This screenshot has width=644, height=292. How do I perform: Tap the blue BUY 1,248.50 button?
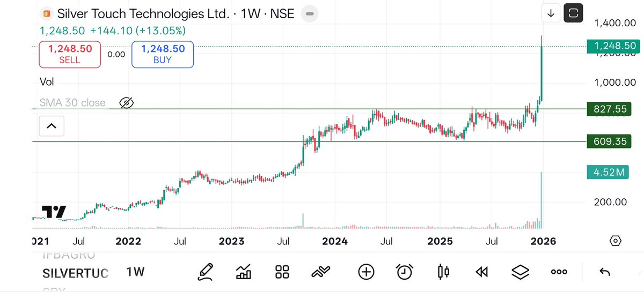(x=163, y=55)
